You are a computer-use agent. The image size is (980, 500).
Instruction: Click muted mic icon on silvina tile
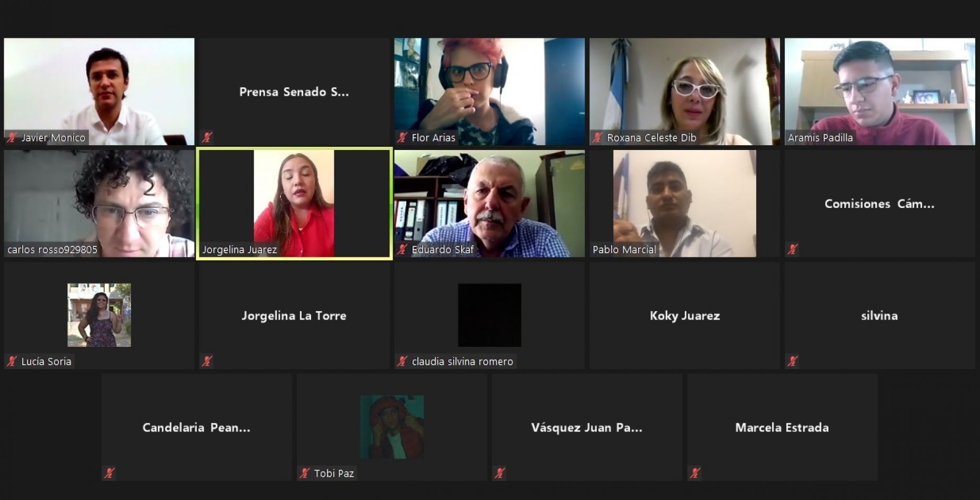click(793, 362)
